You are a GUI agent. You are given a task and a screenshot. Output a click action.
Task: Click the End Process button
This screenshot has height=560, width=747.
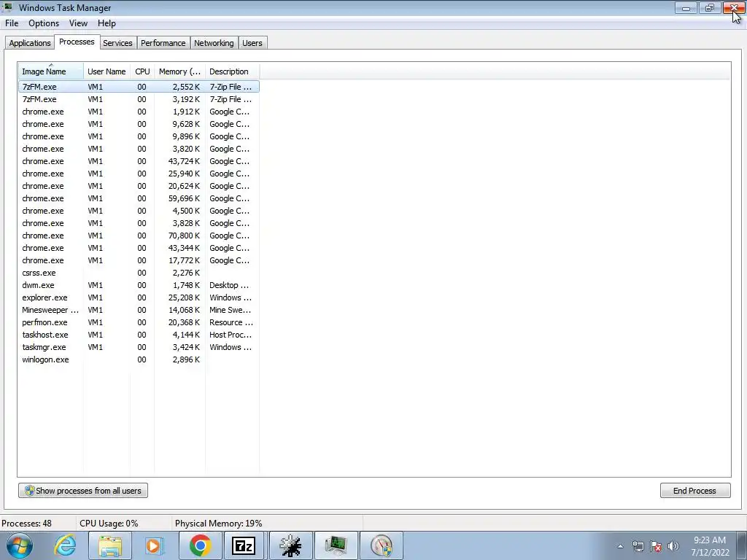[x=695, y=491]
